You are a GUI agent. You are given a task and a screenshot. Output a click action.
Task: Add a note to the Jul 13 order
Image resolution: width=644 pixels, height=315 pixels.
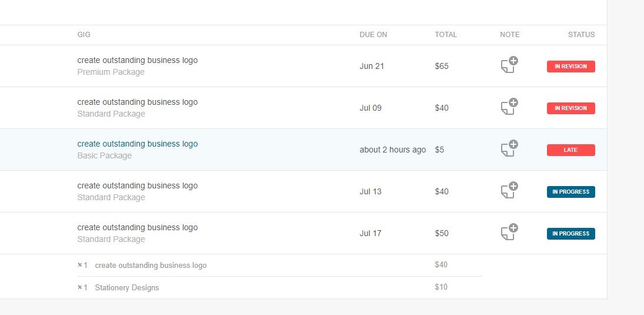tap(509, 190)
